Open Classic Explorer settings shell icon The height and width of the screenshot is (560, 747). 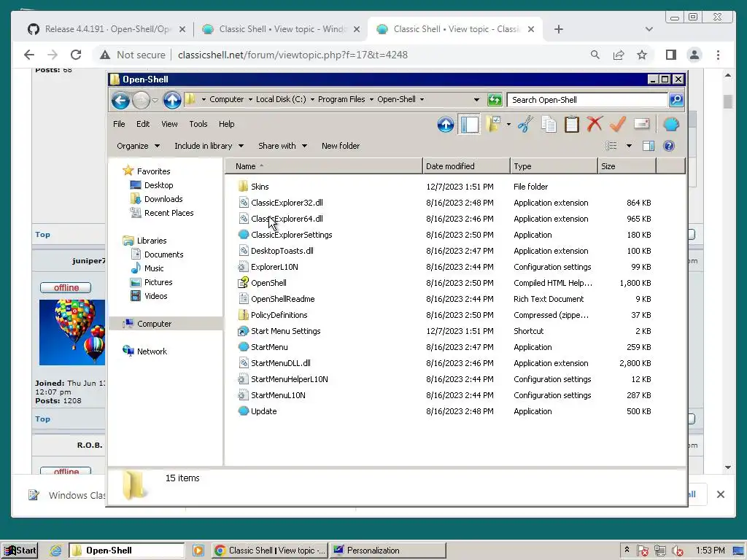pos(671,124)
